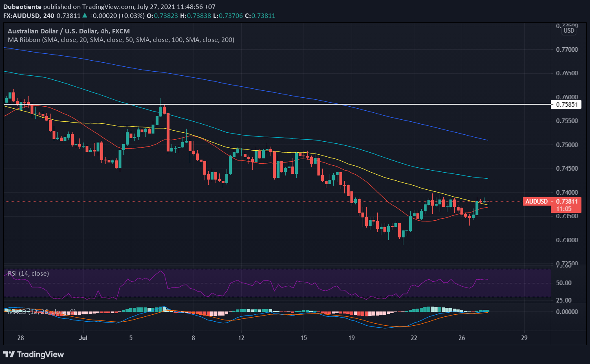Click the 22 date label on time axis
This screenshot has height=364, width=590.
pyautogui.click(x=414, y=338)
